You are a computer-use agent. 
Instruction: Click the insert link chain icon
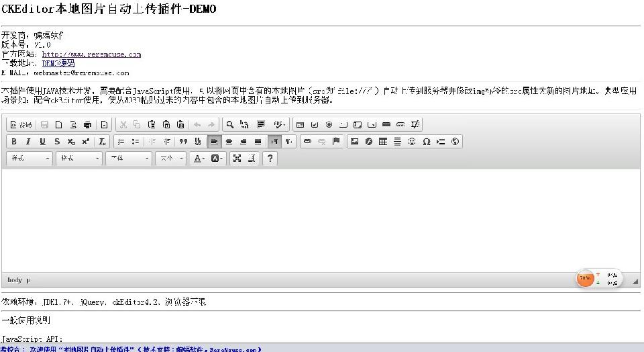pos(307,142)
